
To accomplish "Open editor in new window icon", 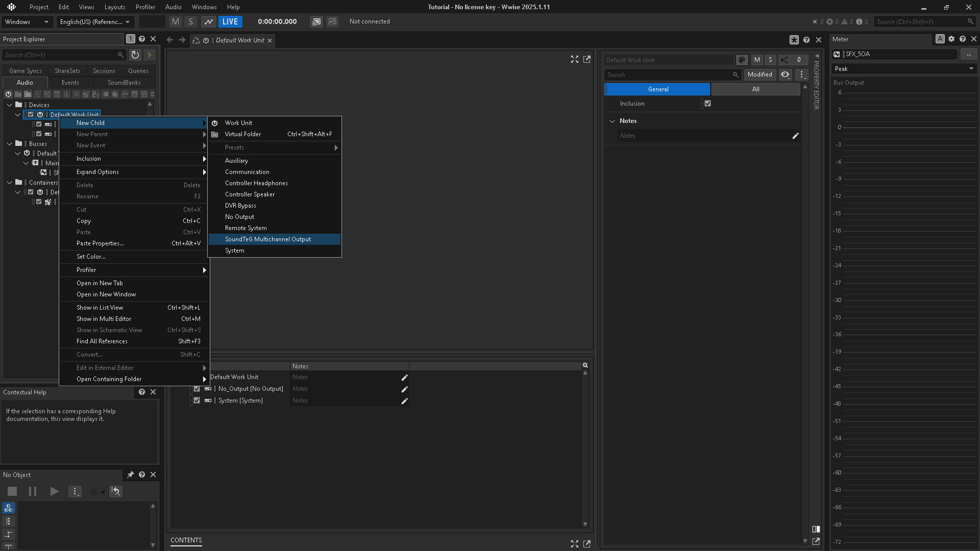I will pyautogui.click(x=587, y=59).
